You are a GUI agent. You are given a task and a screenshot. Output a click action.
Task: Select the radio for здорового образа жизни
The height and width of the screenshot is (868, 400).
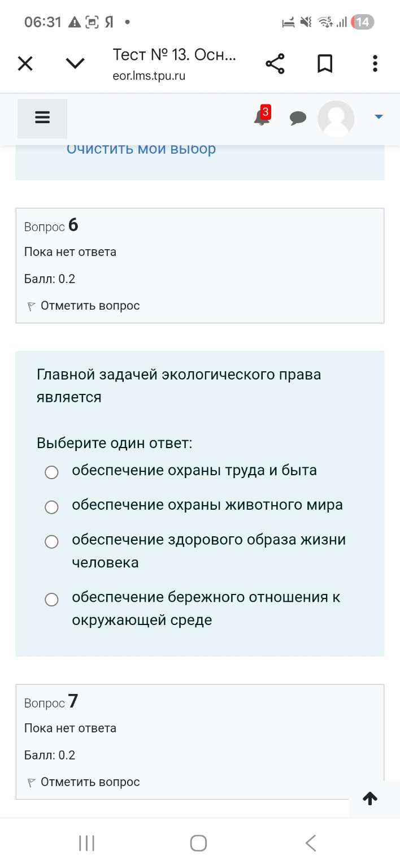pos(51,542)
